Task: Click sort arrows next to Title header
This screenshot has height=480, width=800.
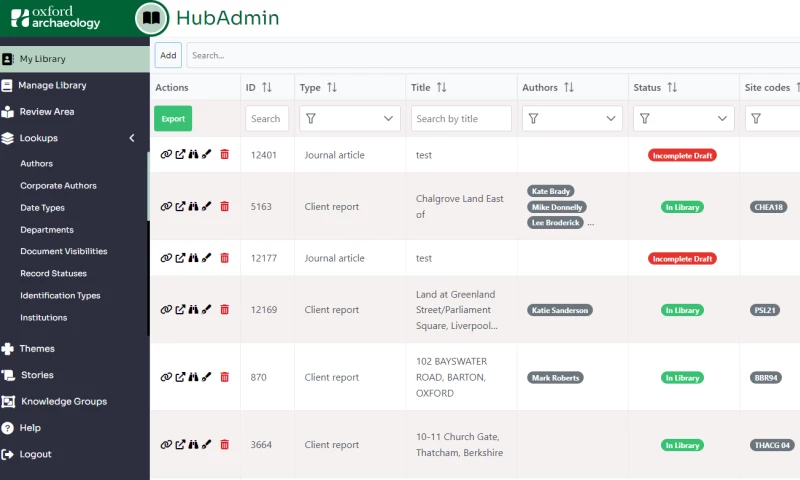Action: 441,88
